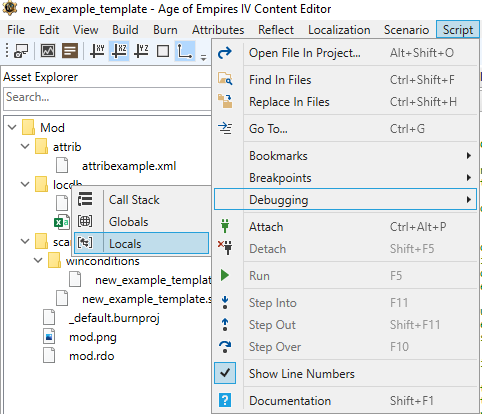This screenshot has height=414, width=482.
Task: Choose Open File In Project
Action: click(x=345, y=53)
